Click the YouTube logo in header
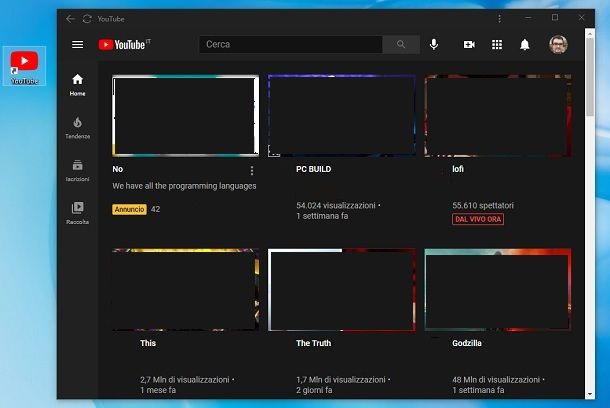Viewport: 610px width, 408px height. pos(124,45)
